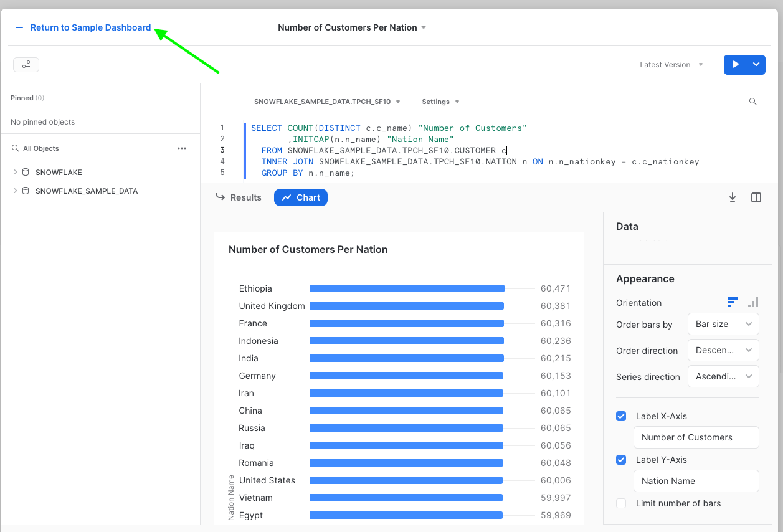
Task: Click the Appearance panel heading
Action: [x=645, y=278]
